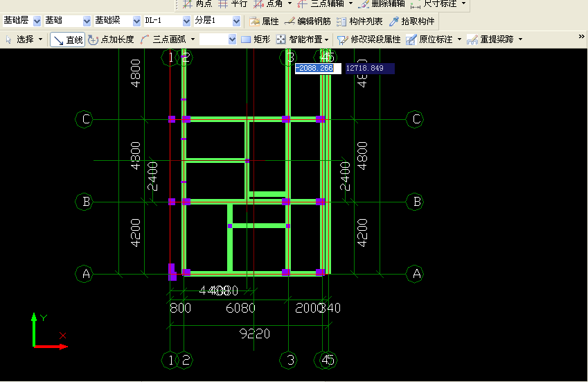588x382 pixels.
Task: Select the 点角 point-angle axis tool
Action: [268, 3]
